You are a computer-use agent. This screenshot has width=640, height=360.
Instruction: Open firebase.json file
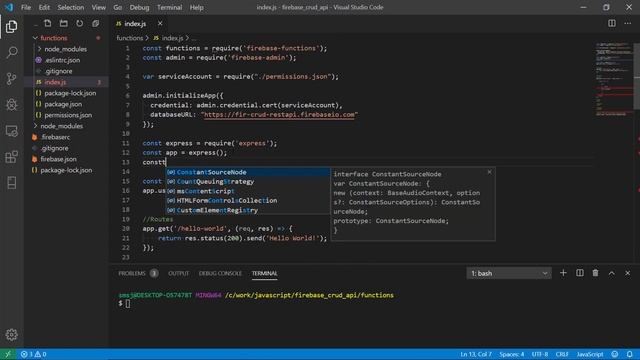(x=58, y=159)
